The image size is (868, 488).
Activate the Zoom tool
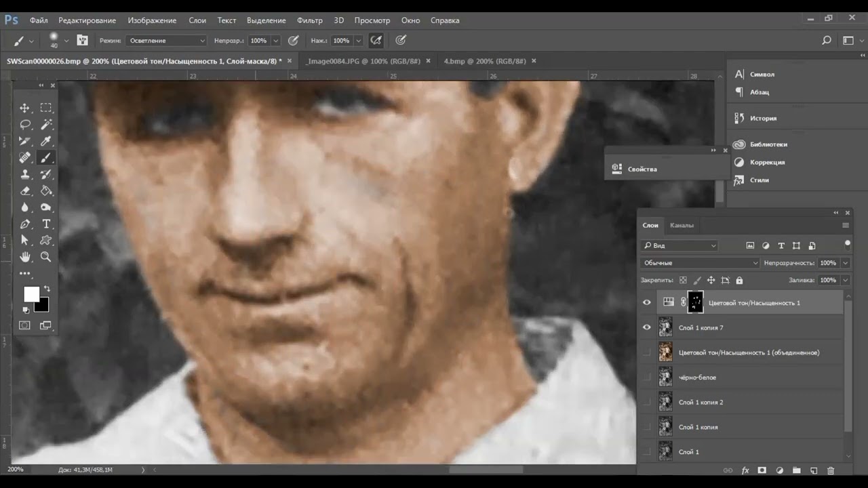click(46, 257)
